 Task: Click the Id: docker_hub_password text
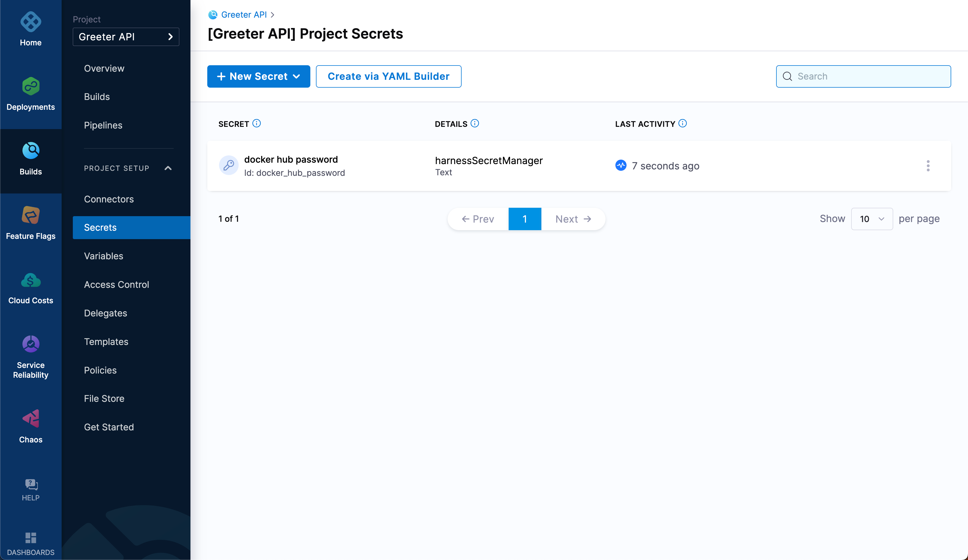(x=294, y=173)
